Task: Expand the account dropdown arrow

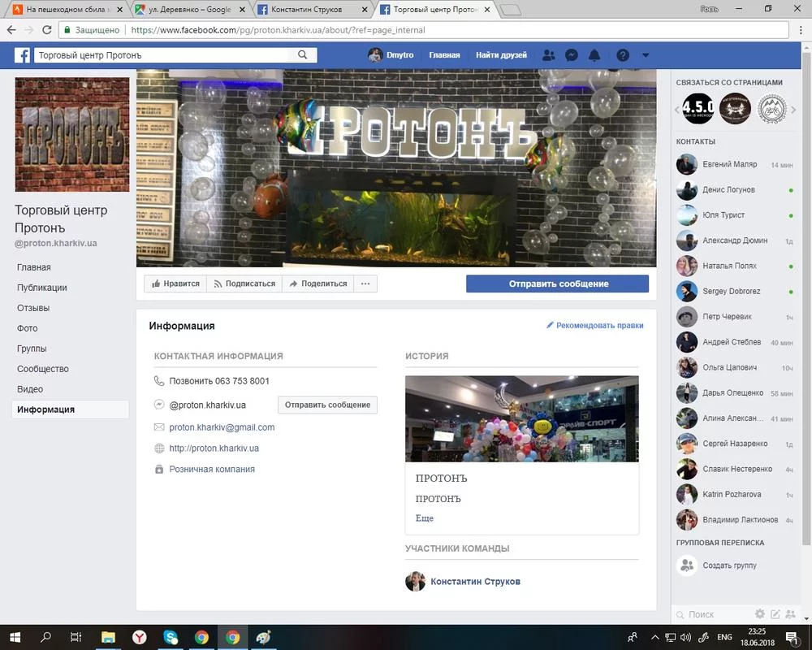Action: [x=646, y=55]
